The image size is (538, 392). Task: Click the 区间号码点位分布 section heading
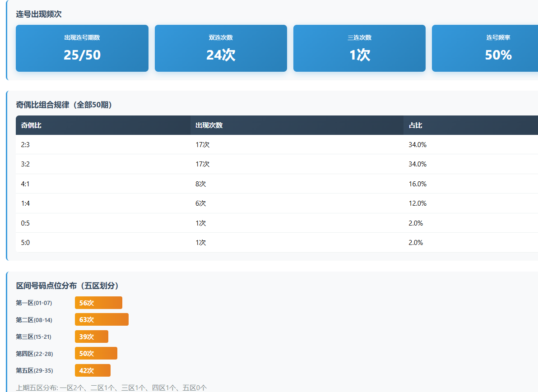67,286
